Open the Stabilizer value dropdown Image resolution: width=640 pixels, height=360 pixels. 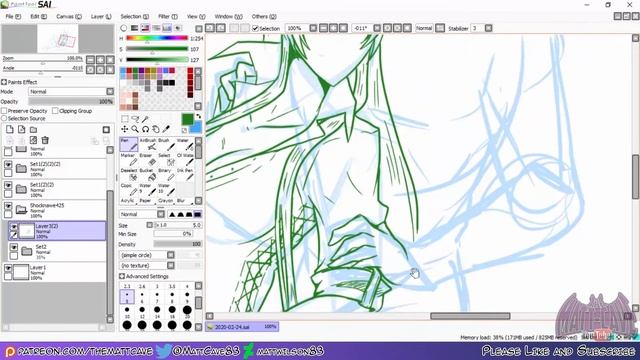click(x=488, y=28)
